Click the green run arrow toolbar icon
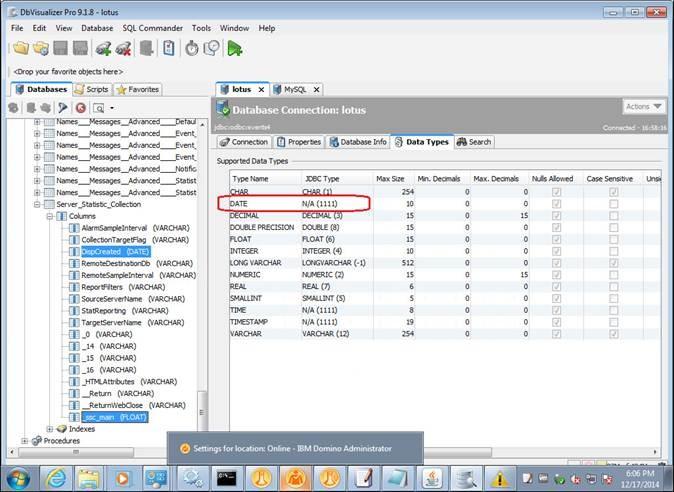 pos(235,48)
